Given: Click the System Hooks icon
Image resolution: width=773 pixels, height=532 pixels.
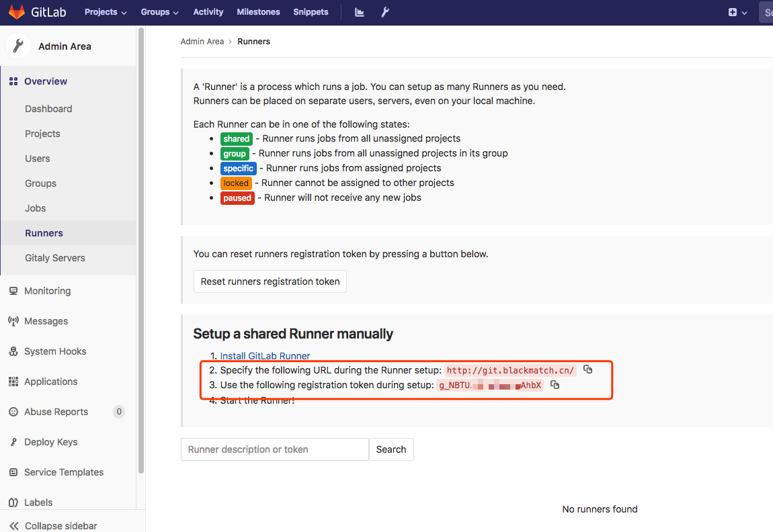Looking at the screenshot, I should pos(13,351).
